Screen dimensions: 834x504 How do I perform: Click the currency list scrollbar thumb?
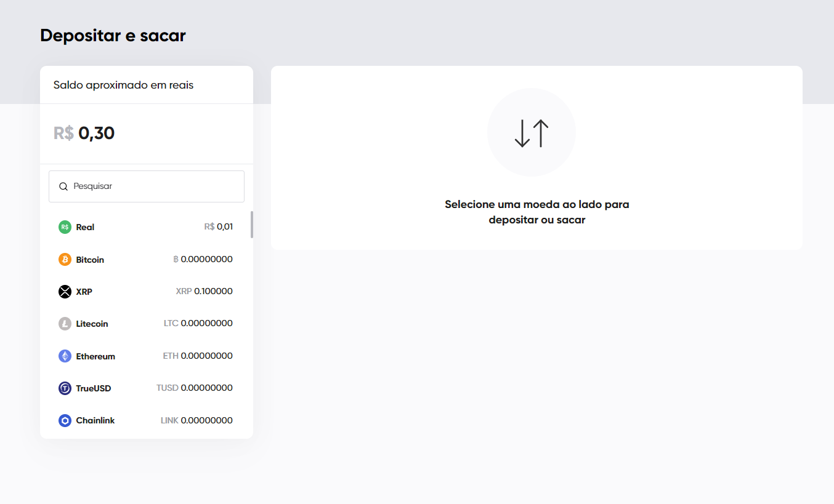251,225
